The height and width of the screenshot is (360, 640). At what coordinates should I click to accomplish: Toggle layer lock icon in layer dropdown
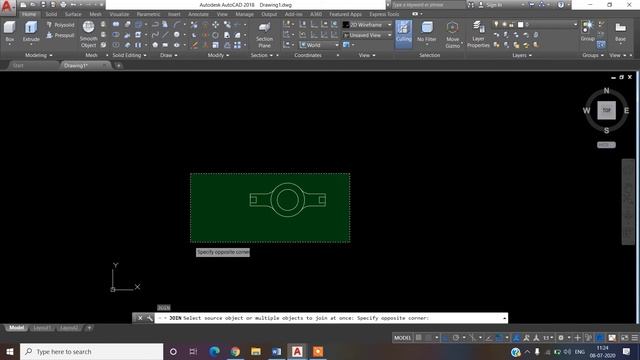click(x=511, y=24)
